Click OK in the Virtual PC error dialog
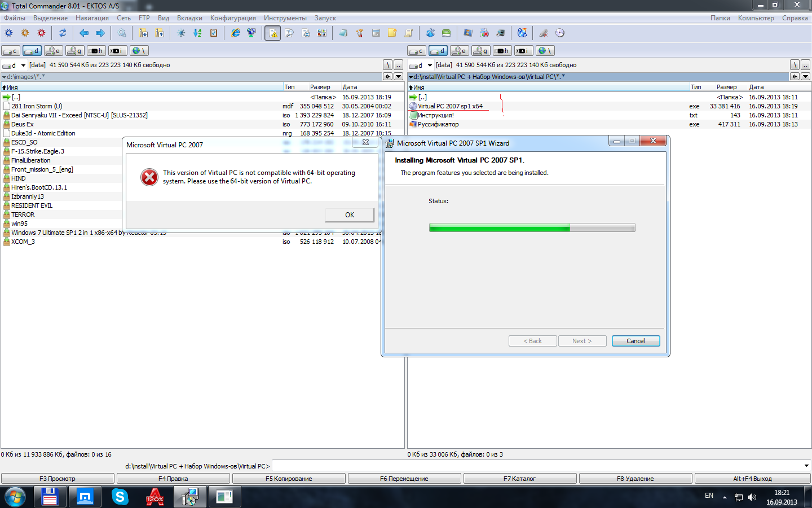Viewport: 812px width, 508px height. (x=350, y=215)
